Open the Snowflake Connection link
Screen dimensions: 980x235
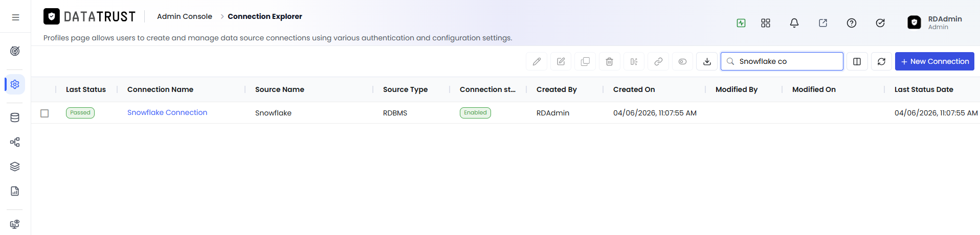tap(167, 112)
